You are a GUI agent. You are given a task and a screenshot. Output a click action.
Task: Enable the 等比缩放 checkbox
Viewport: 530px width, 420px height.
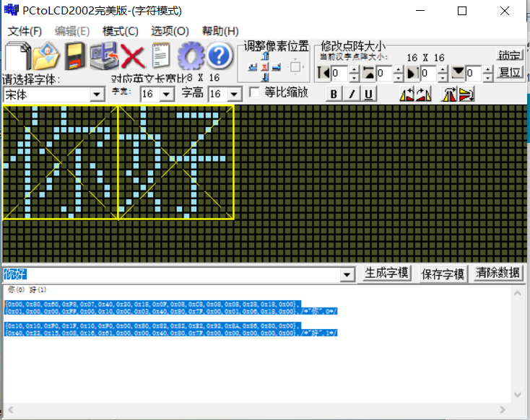tap(254, 92)
